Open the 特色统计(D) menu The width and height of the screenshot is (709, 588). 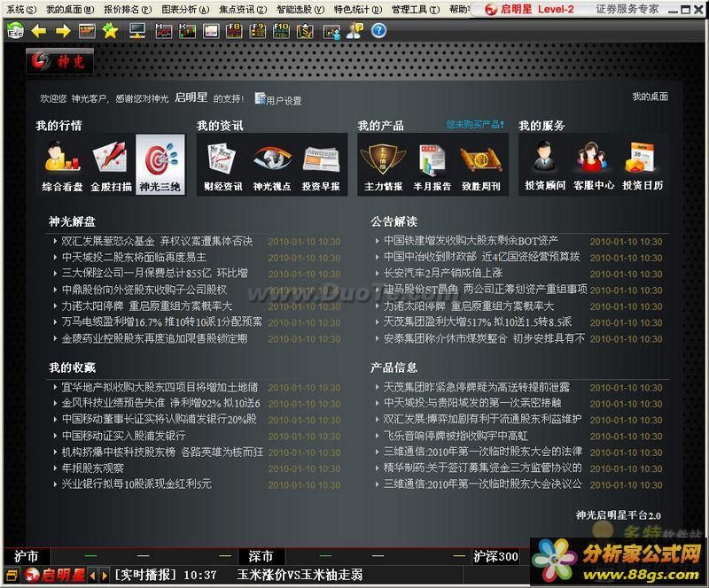[x=358, y=9]
